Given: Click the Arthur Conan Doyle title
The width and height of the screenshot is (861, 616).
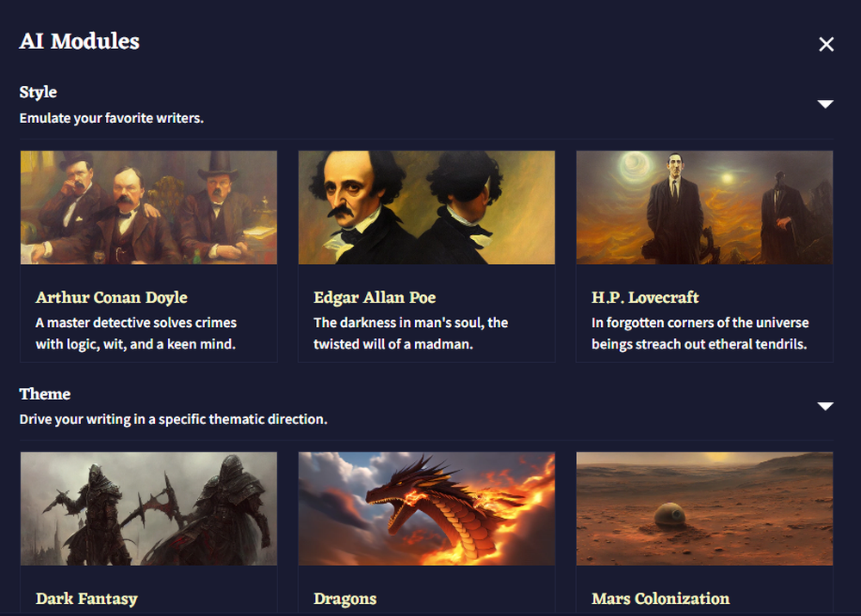Looking at the screenshot, I should pyautogui.click(x=111, y=298).
